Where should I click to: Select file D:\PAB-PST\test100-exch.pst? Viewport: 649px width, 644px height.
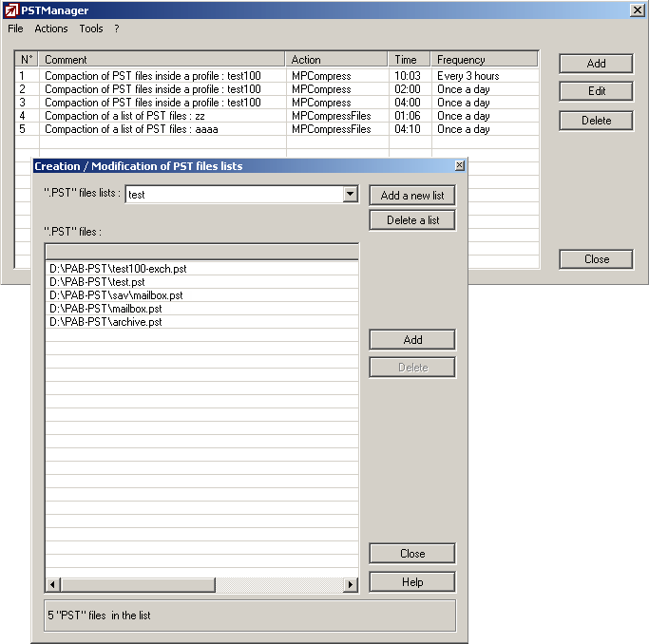(x=201, y=269)
